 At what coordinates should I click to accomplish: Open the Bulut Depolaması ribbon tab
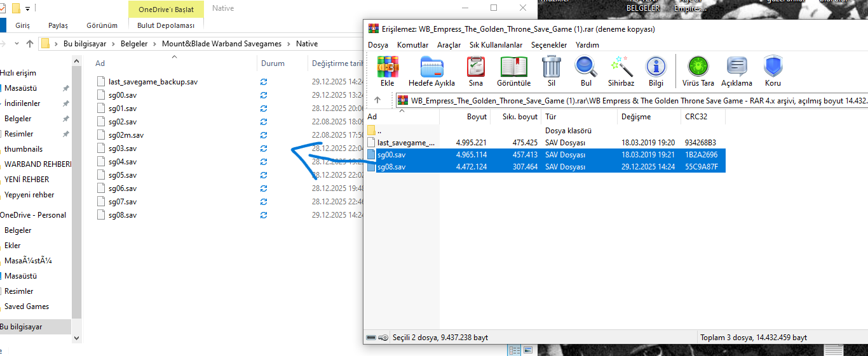pyautogui.click(x=166, y=25)
